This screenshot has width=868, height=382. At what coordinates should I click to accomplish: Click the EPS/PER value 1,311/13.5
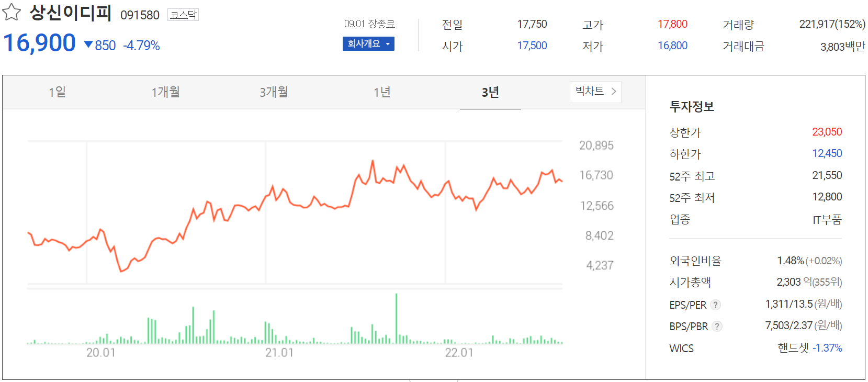[x=788, y=304]
